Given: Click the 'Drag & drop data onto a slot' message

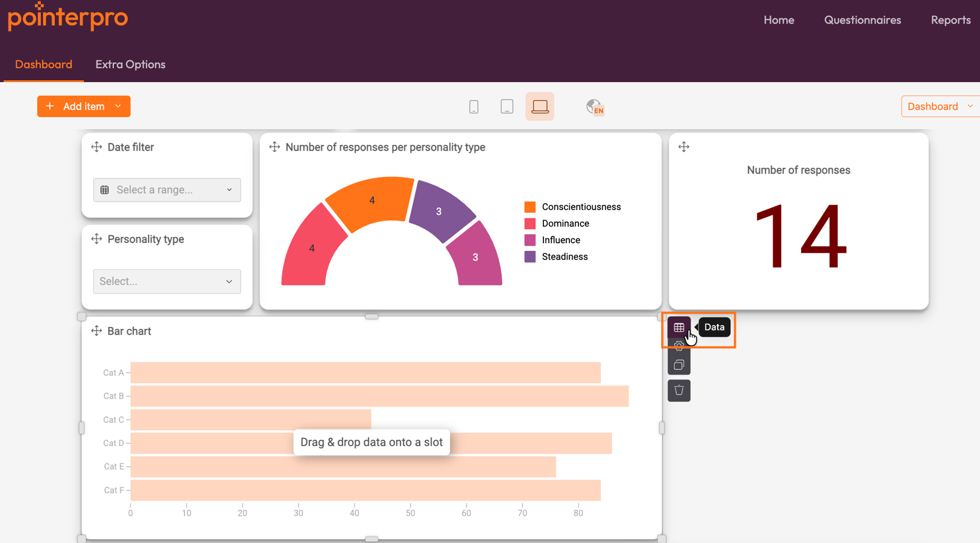Looking at the screenshot, I should (x=371, y=442).
